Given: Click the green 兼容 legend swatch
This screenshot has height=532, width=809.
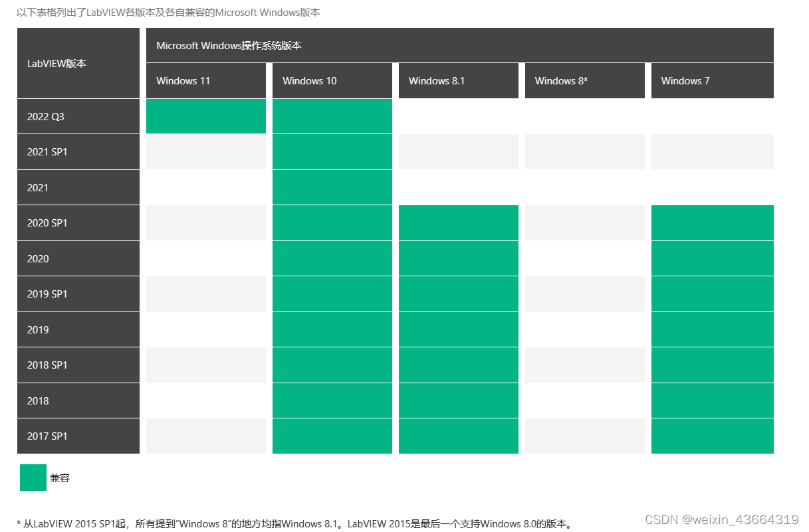Looking at the screenshot, I should tap(33, 478).
